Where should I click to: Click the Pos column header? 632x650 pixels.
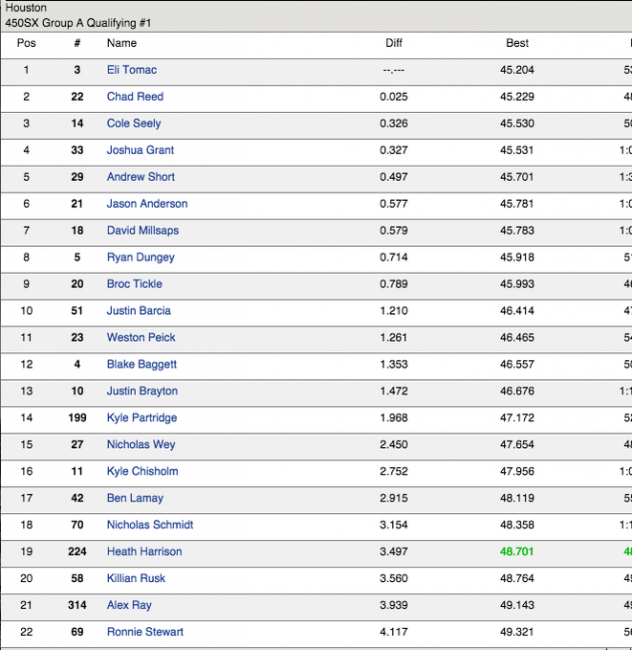tap(27, 43)
